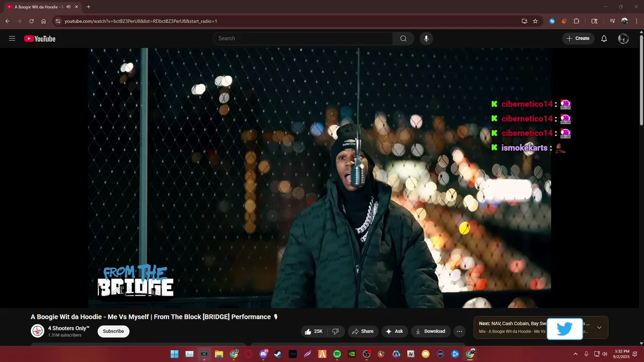Screen dimensions: 644x362
Task: Open 4 Shooters Only channel name link
Action: 68,328
